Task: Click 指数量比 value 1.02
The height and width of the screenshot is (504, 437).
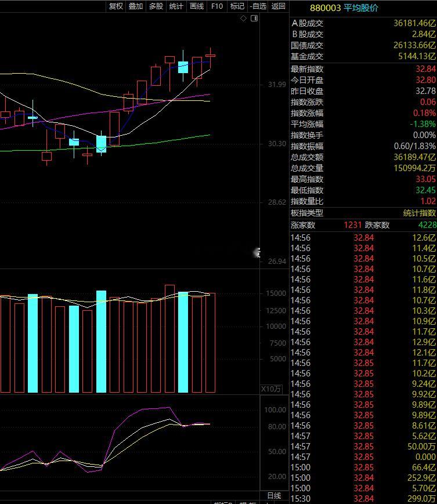Action: point(428,201)
